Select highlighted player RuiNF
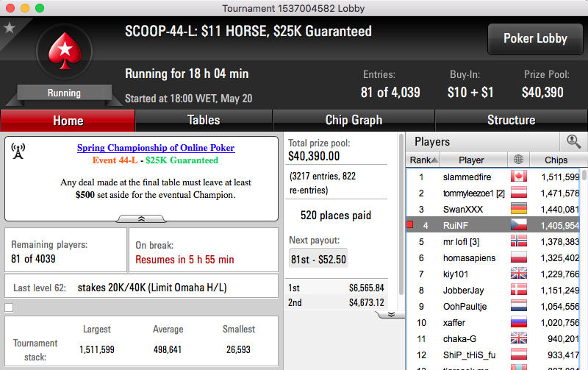588x370 pixels. pos(493,225)
